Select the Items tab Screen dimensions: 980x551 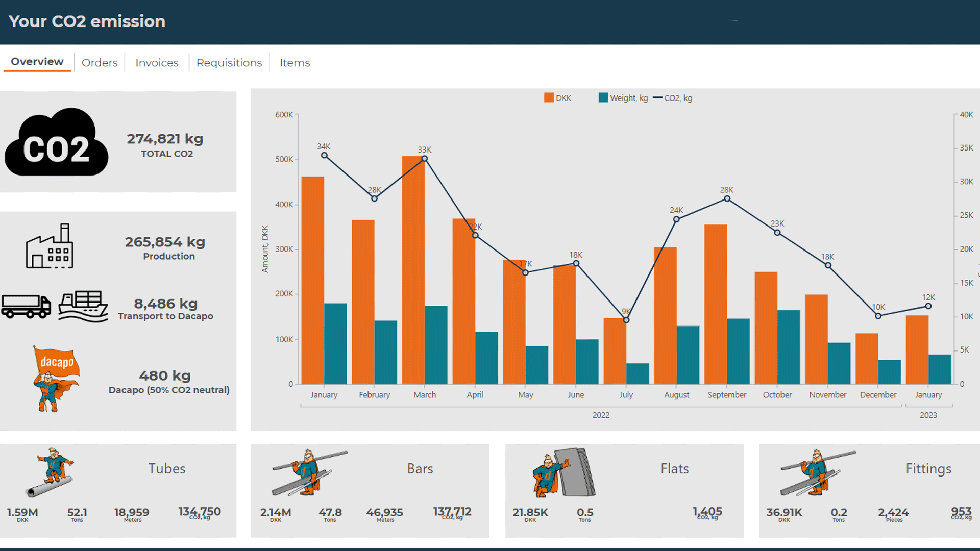tap(295, 63)
